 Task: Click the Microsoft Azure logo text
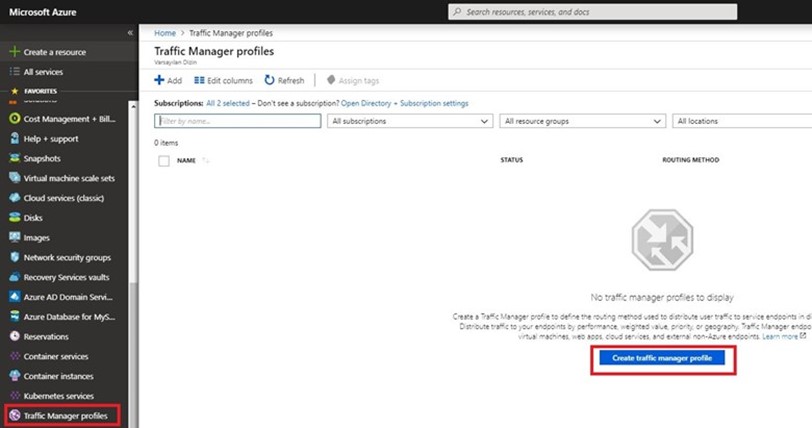[42, 12]
